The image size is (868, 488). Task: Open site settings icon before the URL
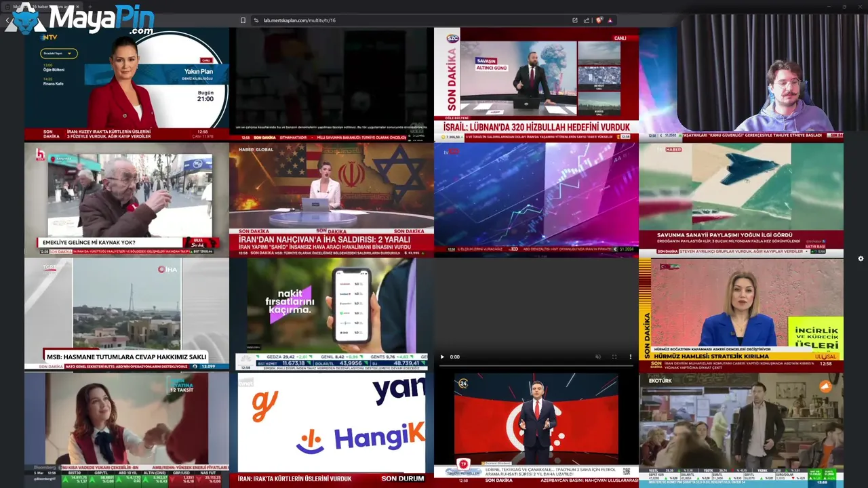(256, 20)
